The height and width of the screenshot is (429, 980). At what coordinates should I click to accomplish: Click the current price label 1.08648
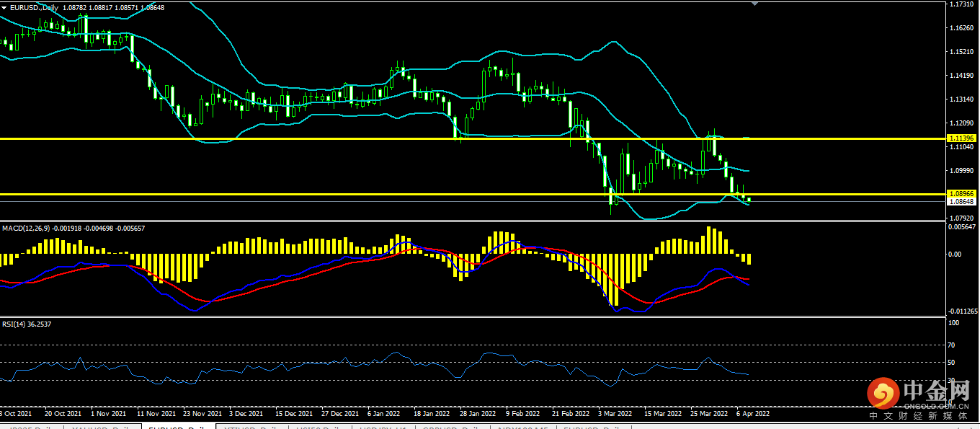pyautogui.click(x=962, y=203)
